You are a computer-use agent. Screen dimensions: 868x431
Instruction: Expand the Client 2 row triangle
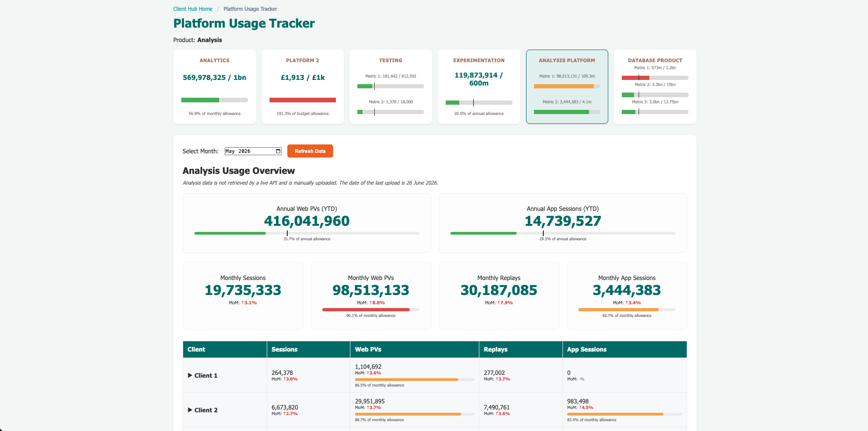(190, 410)
